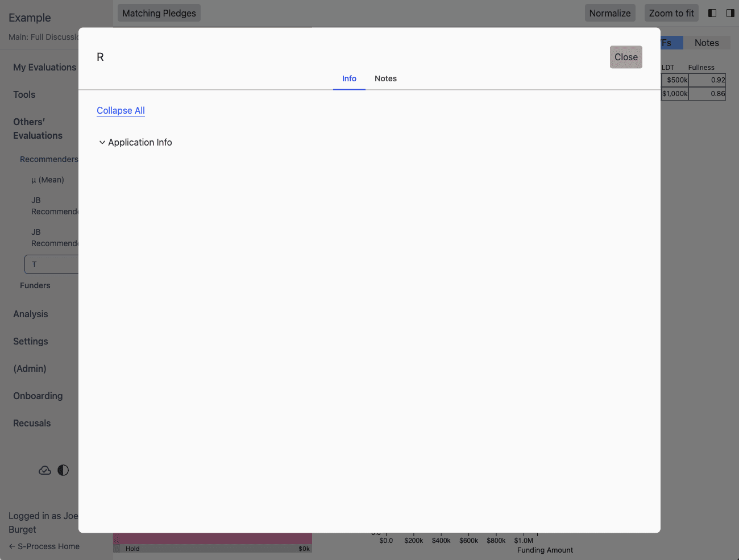Expand the Funders sidebar group

[x=35, y=285]
